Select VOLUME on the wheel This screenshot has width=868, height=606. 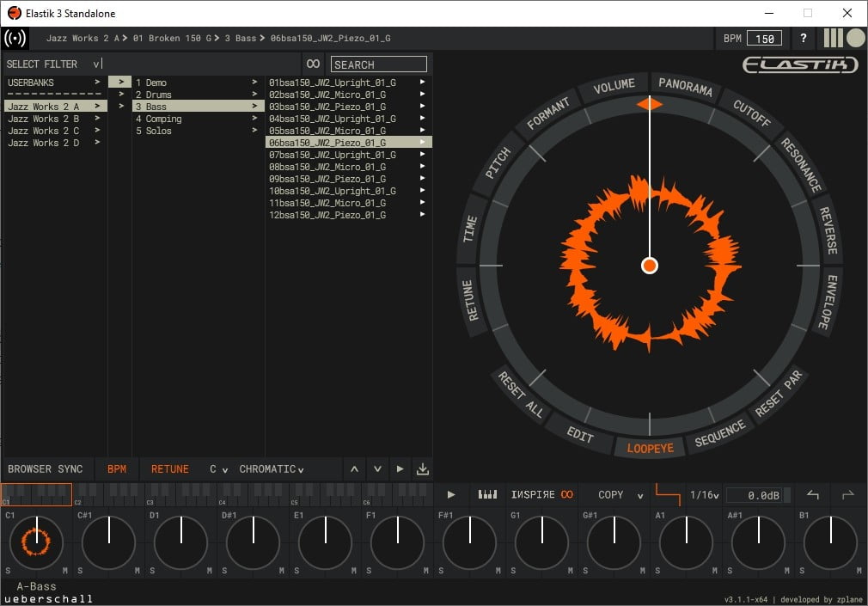click(614, 87)
